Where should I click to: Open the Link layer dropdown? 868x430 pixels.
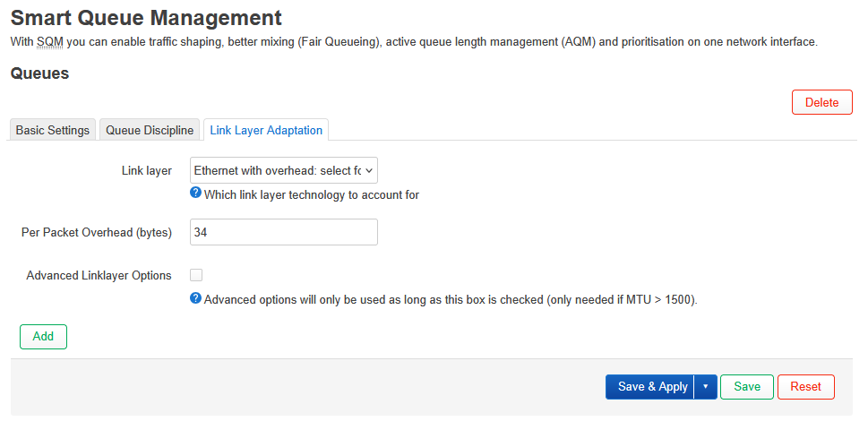point(283,170)
